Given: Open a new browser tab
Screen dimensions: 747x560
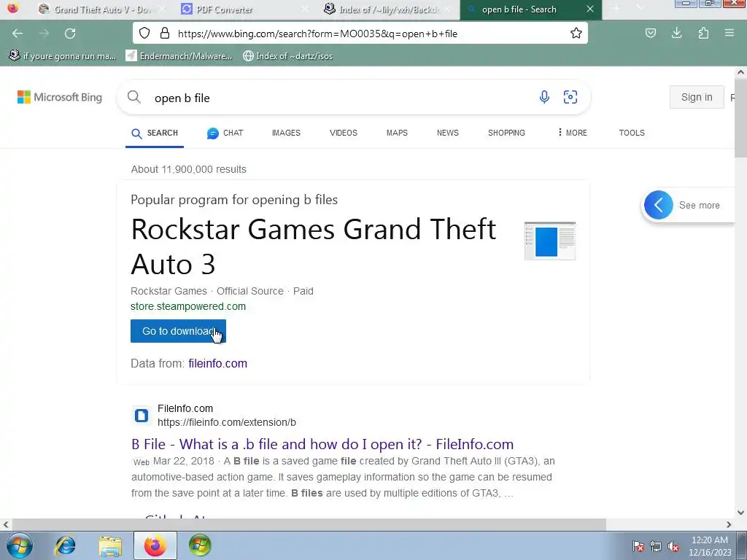Looking at the screenshot, I should [616, 9].
